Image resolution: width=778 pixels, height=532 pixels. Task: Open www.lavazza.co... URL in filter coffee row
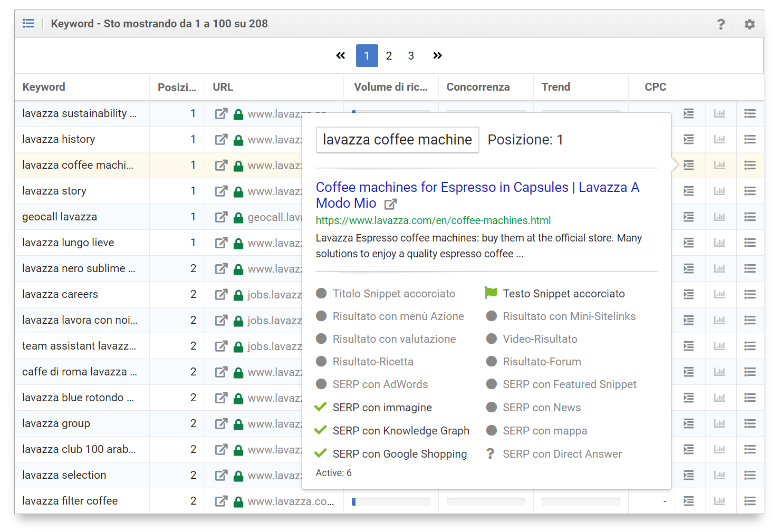coord(291,501)
